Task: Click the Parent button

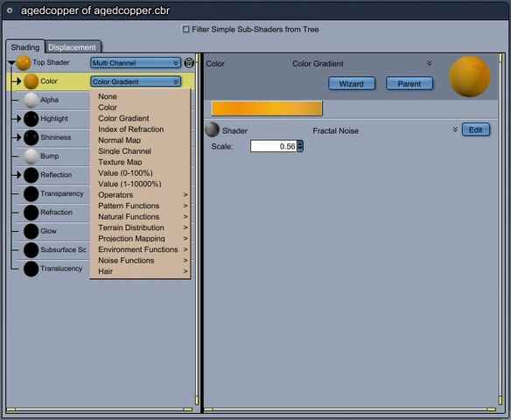Action: coord(409,84)
